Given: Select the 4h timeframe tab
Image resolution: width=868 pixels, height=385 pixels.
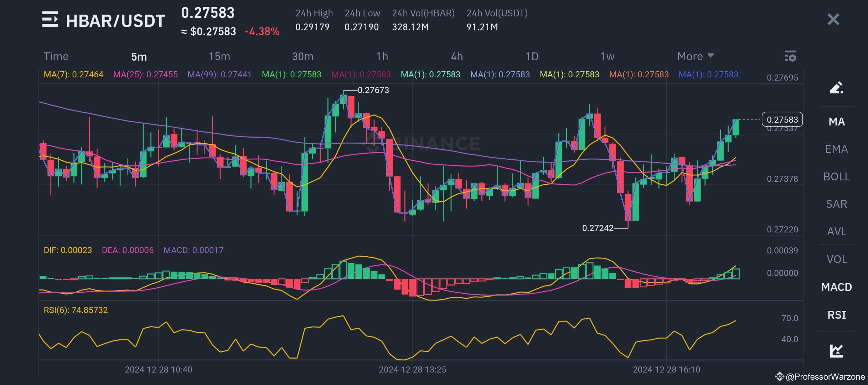Looking at the screenshot, I should coord(457,56).
